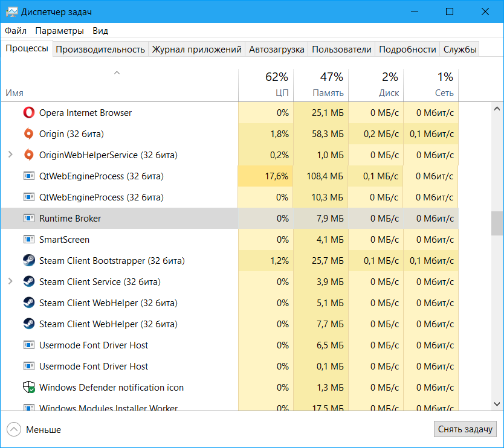The height and width of the screenshot is (448, 504).
Task: Sort by the ЦП 62% column header
Action: [x=266, y=85]
